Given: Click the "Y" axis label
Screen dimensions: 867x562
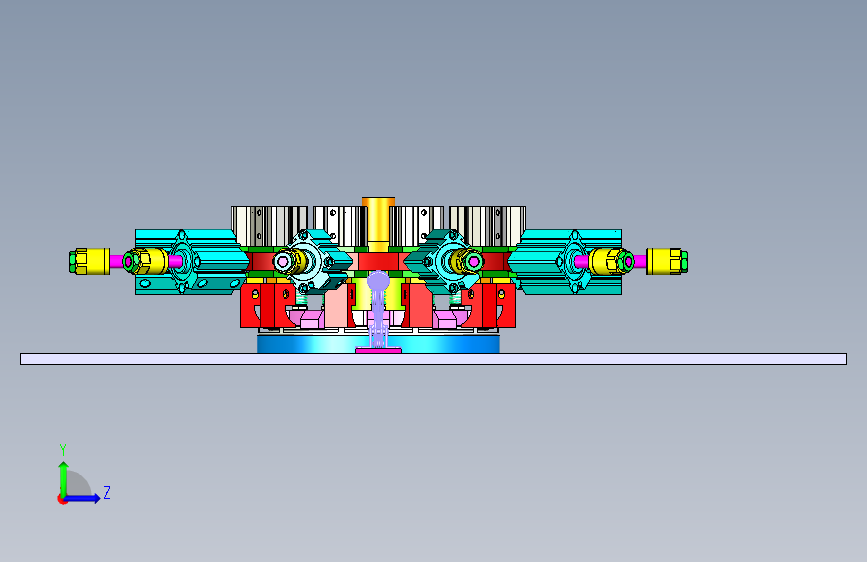Looking at the screenshot, I should click(x=63, y=450).
